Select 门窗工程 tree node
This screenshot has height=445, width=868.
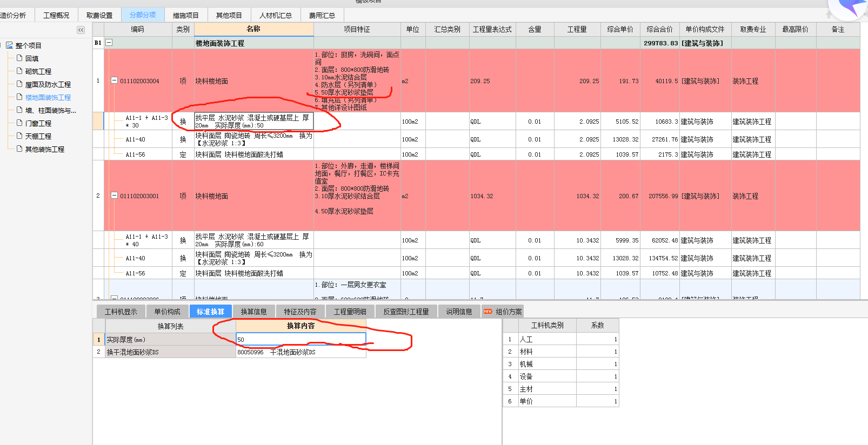tap(38, 123)
